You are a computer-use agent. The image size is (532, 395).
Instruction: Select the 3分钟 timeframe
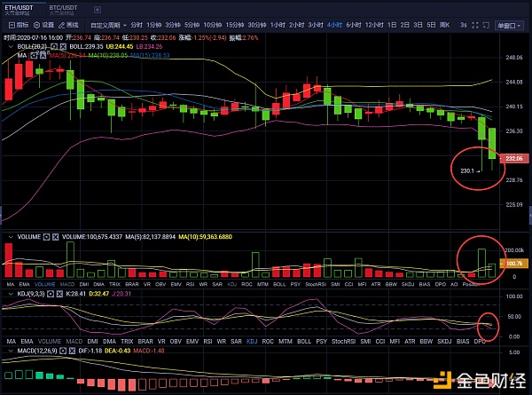click(173, 25)
